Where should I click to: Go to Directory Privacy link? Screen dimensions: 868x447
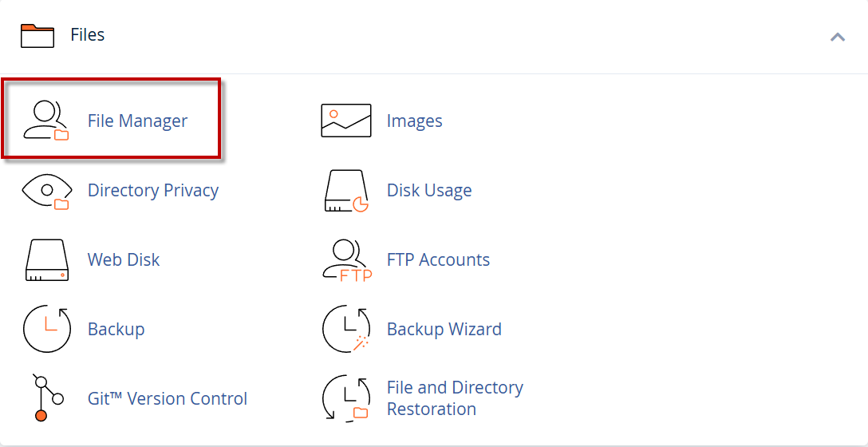pyautogui.click(x=152, y=191)
